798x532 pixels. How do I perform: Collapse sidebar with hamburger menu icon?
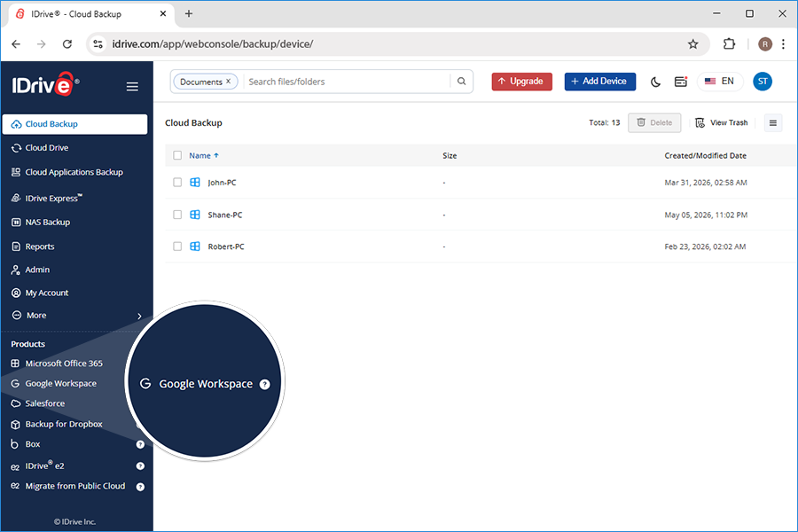(x=132, y=87)
